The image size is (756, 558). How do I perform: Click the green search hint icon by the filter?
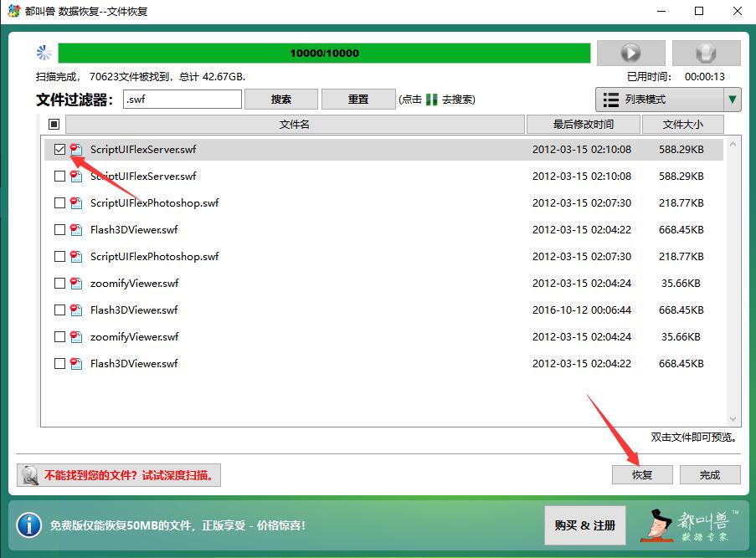tap(431, 100)
